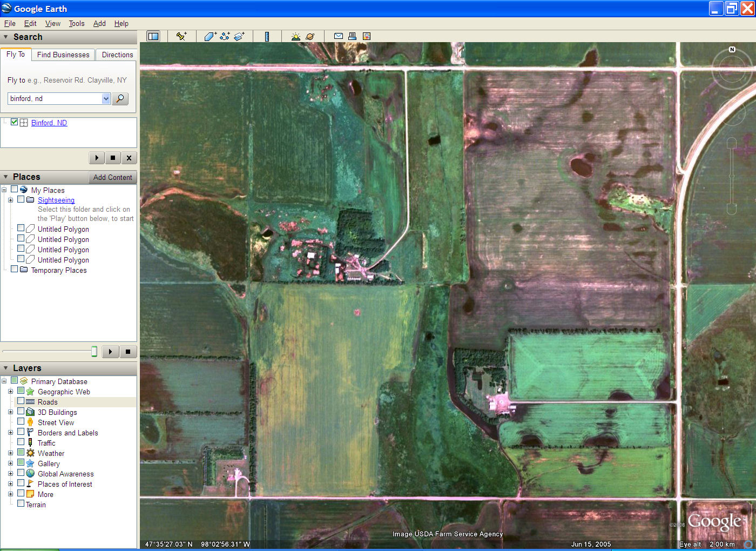Click the Global Awareness globe icon
This screenshot has height=551, width=756.
tap(30, 474)
